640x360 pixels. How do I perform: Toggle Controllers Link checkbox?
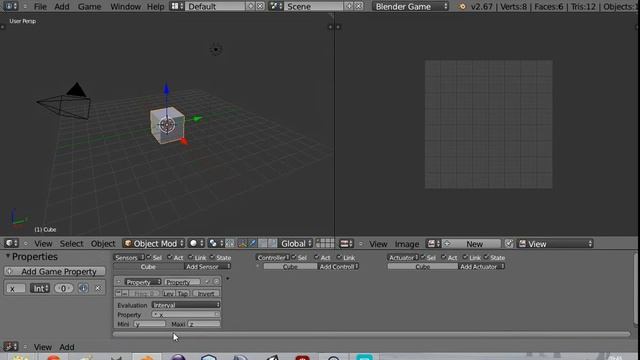339,257
